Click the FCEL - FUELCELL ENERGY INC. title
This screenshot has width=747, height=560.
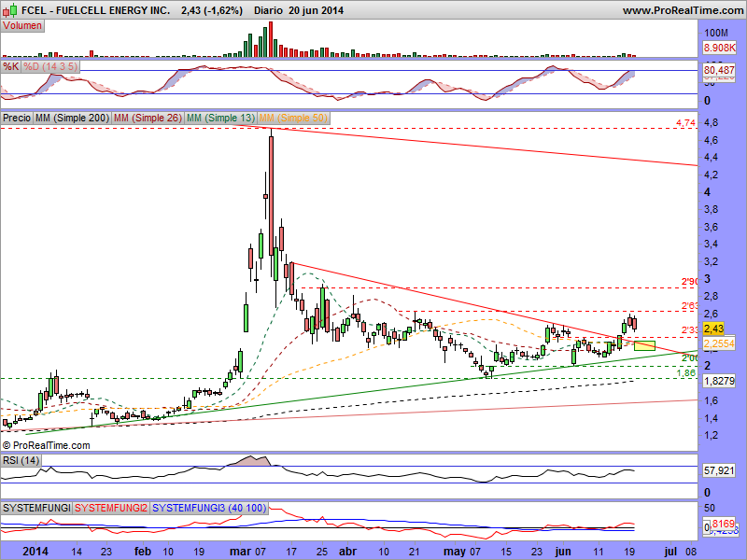click(96, 10)
